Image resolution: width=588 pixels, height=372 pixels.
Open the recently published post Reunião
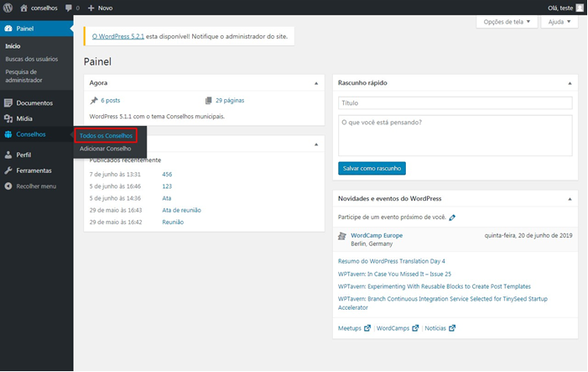click(x=173, y=223)
